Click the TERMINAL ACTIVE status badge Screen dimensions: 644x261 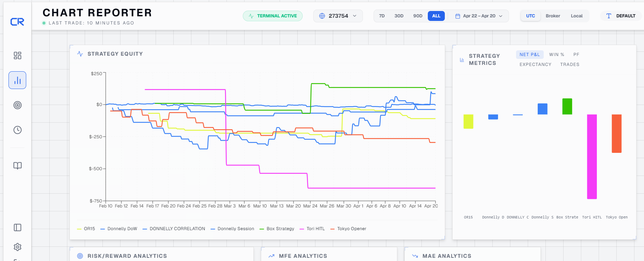click(273, 16)
